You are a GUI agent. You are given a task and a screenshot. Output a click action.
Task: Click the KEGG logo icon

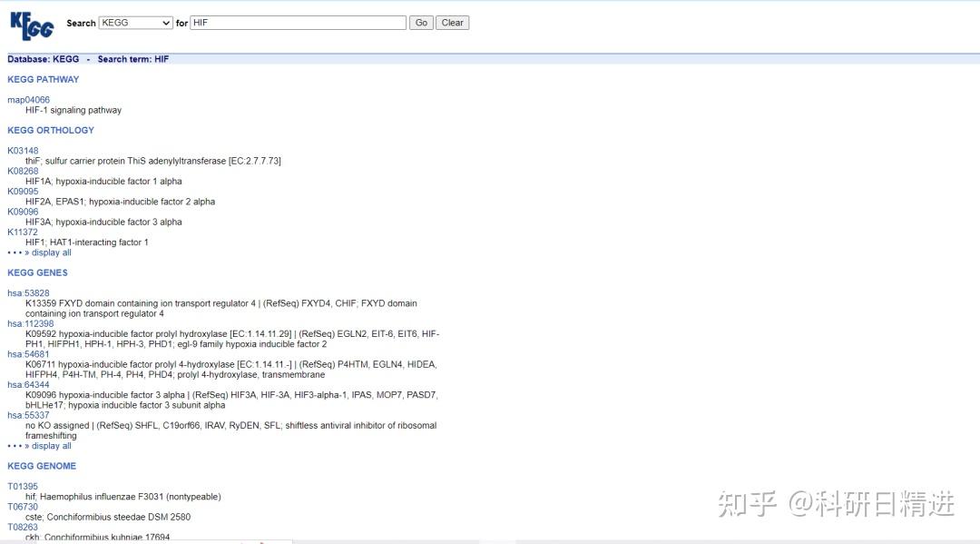(x=32, y=25)
